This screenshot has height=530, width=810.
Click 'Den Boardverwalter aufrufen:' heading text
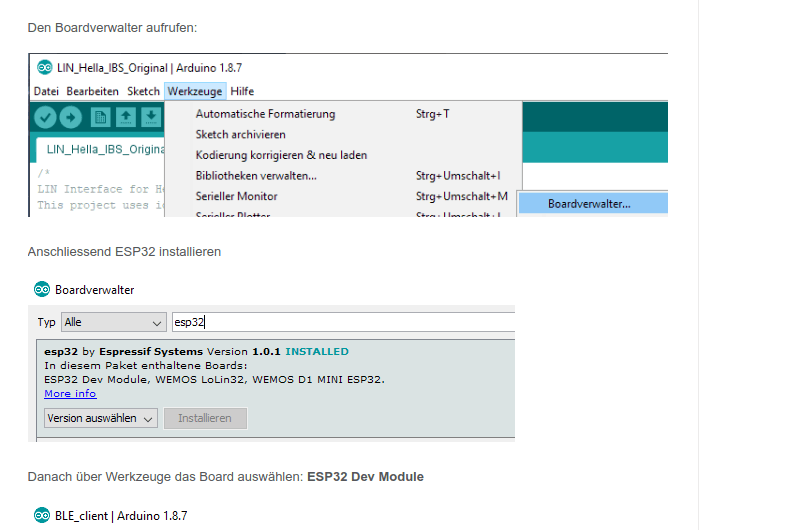pyautogui.click(x=112, y=27)
